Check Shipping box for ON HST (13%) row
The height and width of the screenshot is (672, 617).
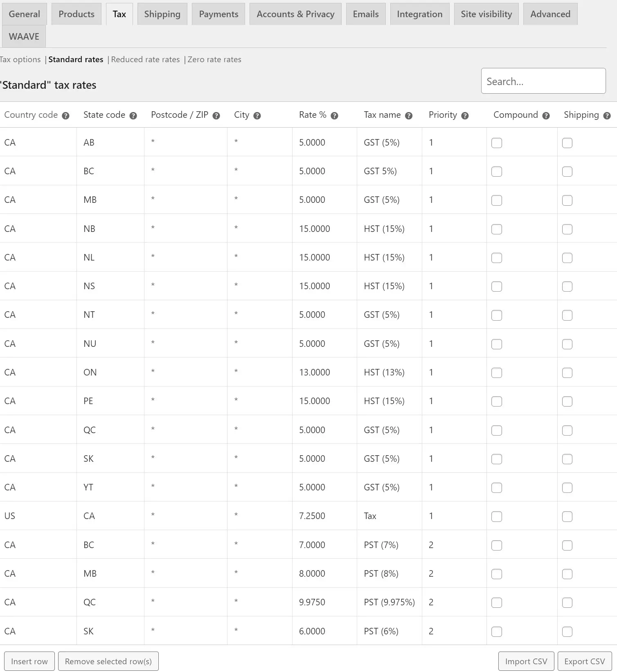coord(567,373)
